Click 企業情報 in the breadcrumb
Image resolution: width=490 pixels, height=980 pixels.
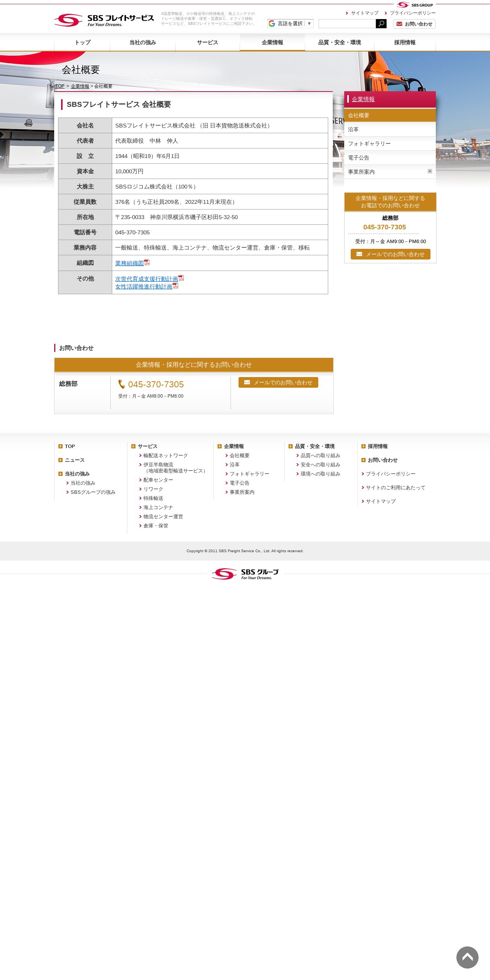tap(80, 86)
